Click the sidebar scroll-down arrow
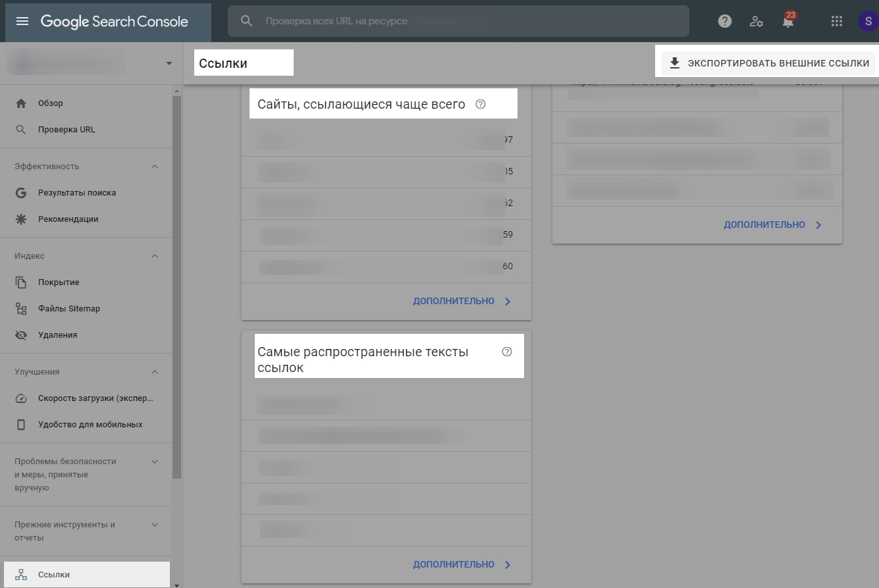This screenshot has width=879, height=588. (x=176, y=584)
